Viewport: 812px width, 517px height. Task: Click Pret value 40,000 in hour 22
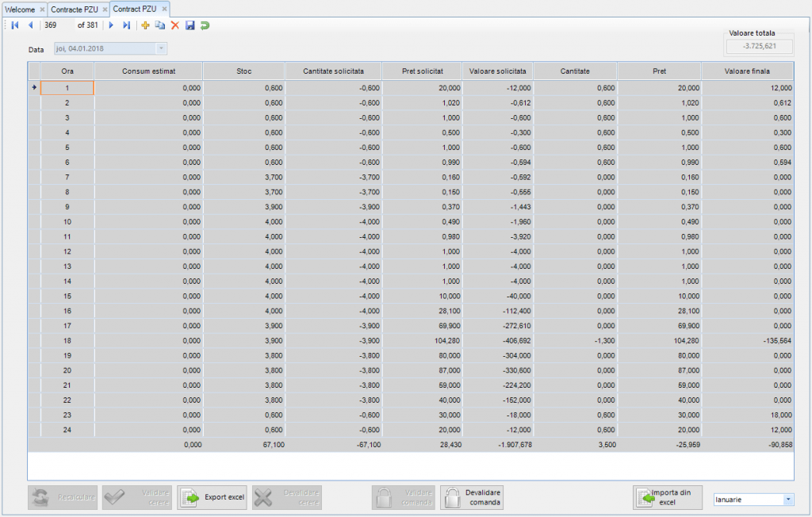[x=659, y=400]
